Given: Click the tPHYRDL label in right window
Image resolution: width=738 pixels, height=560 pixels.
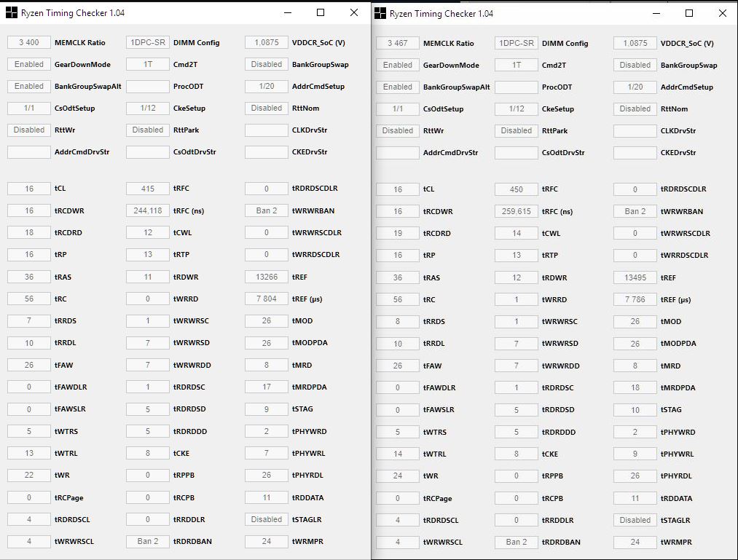Looking at the screenshot, I should tap(676, 476).
